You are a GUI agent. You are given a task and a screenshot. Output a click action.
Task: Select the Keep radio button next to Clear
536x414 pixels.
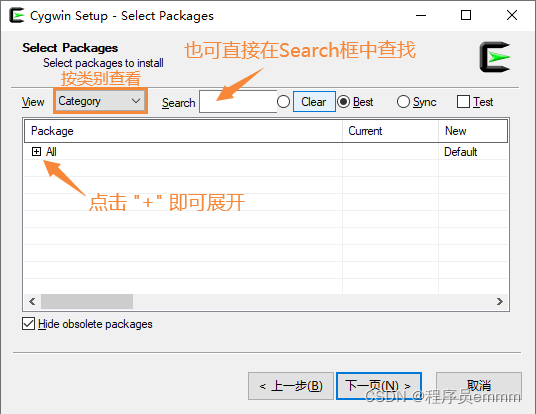[x=283, y=102]
